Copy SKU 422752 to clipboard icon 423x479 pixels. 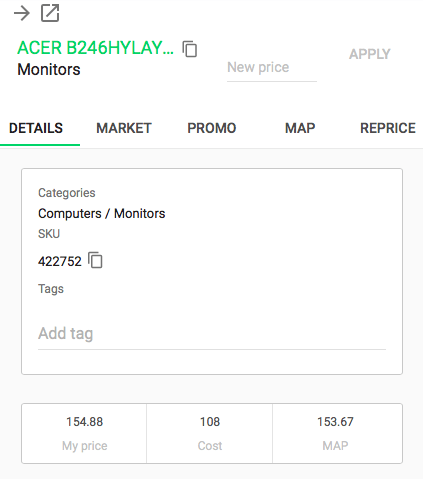tap(95, 260)
